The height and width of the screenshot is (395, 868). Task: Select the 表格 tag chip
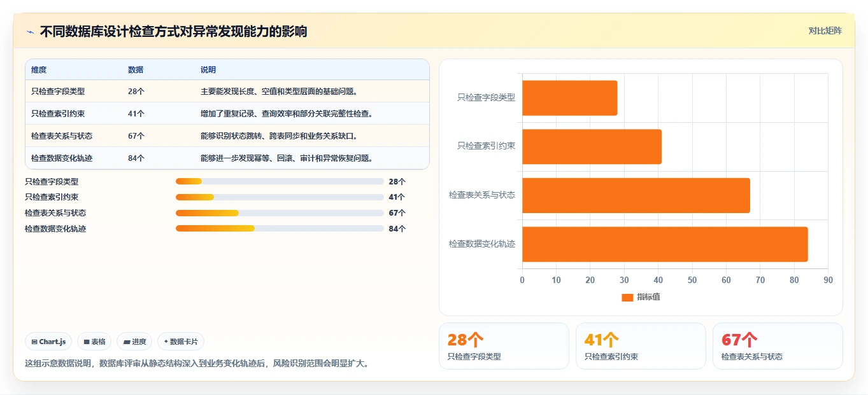pyautogui.click(x=94, y=342)
